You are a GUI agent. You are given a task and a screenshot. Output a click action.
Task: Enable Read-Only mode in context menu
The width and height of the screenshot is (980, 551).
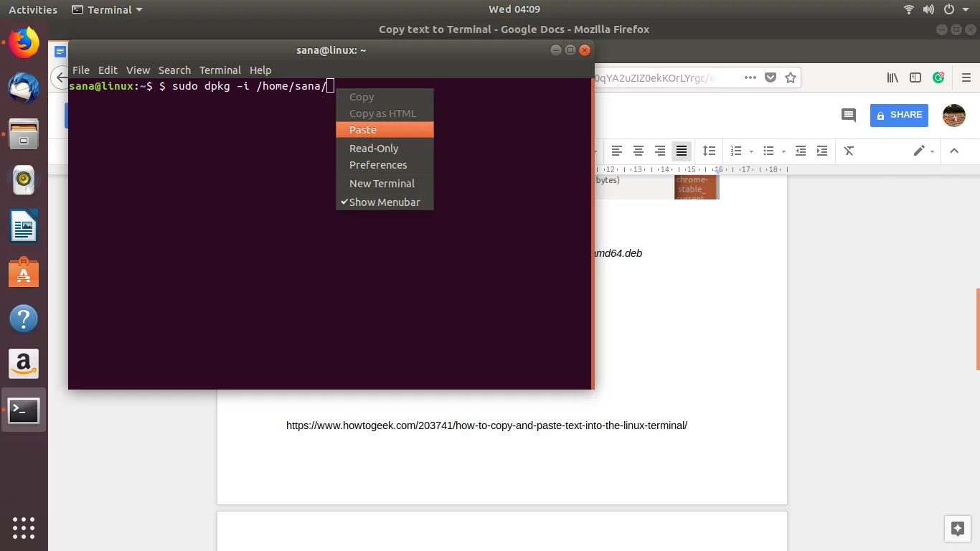pos(374,149)
